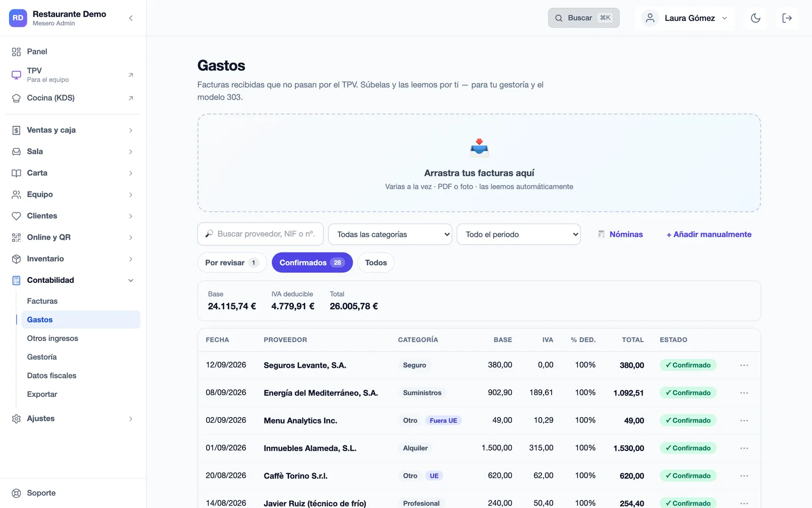Open row actions for Energía del Mediterráneo
Screen dimensions: 812x508
point(744,393)
